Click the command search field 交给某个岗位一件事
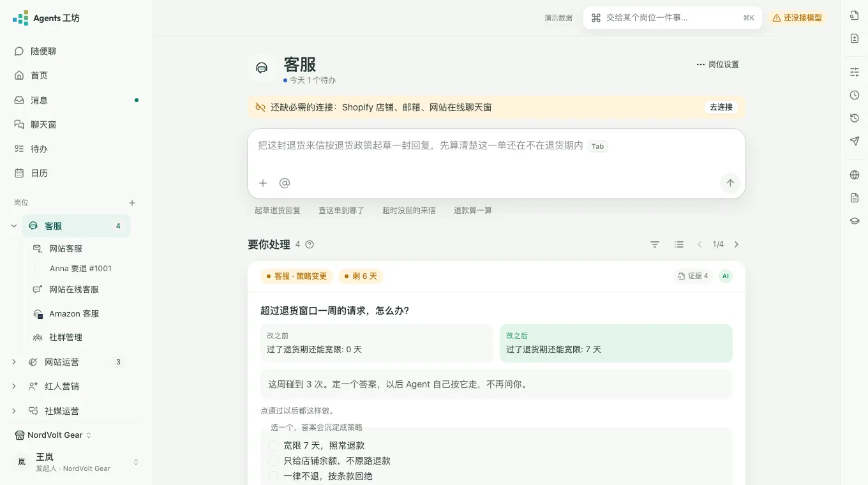 pyautogui.click(x=672, y=18)
